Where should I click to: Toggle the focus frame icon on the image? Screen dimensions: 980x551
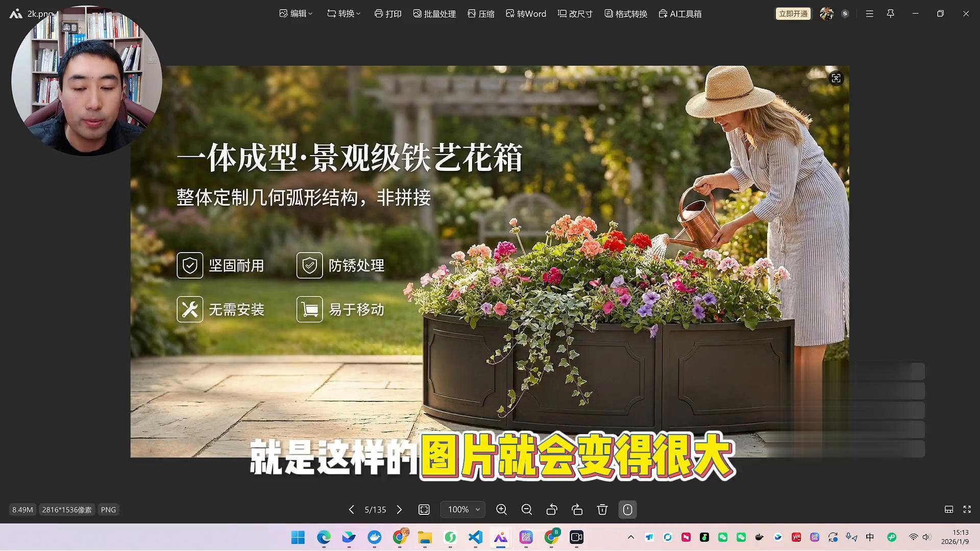pyautogui.click(x=836, y=79)
